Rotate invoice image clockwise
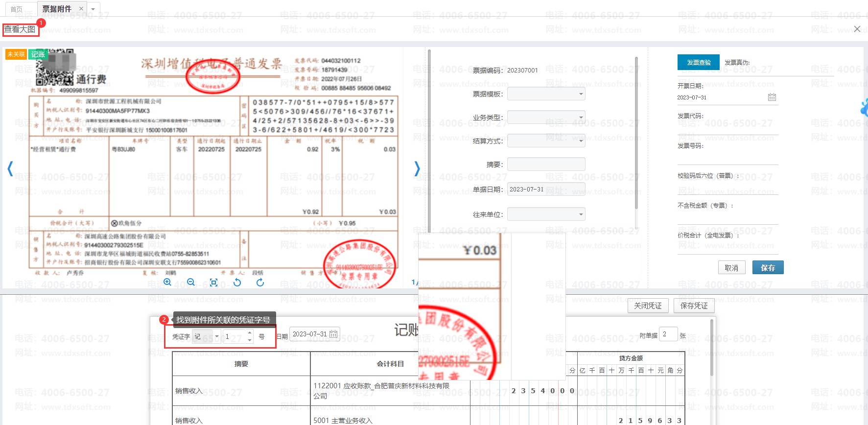Screen dimensions: 868x425 click(x=260, y=282)
